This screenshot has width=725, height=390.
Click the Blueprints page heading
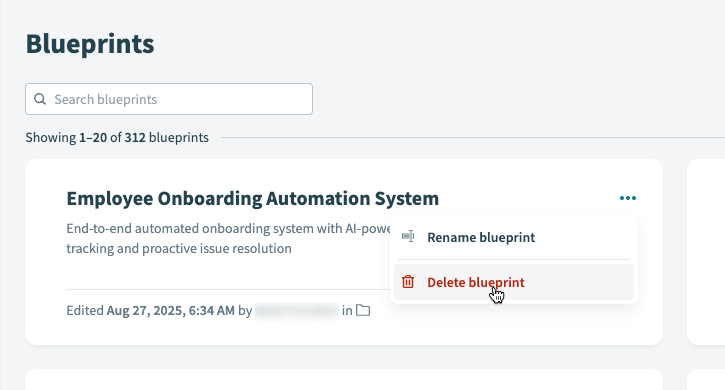pyautogui.click(x=90, y=44)
